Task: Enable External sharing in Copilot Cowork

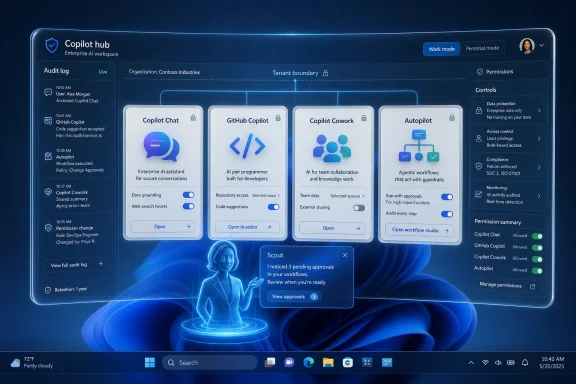Action: point(359,208)
